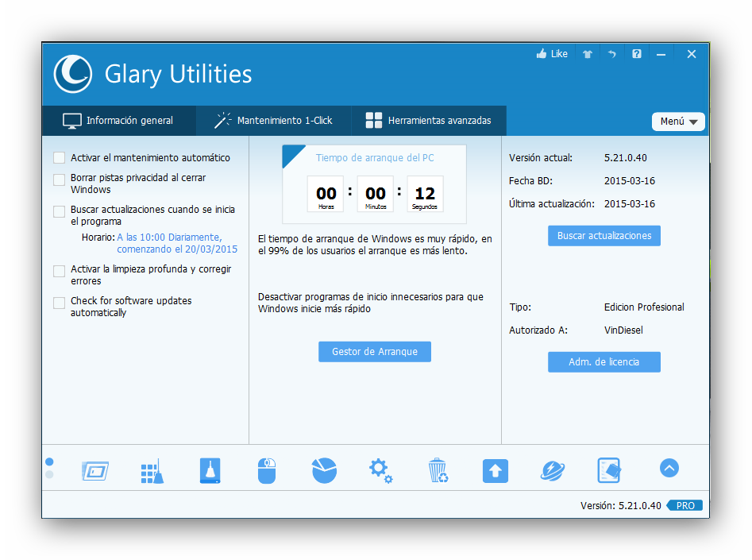Switch to Información general tab
The image size is (752, 560).
tap(118, 121)
